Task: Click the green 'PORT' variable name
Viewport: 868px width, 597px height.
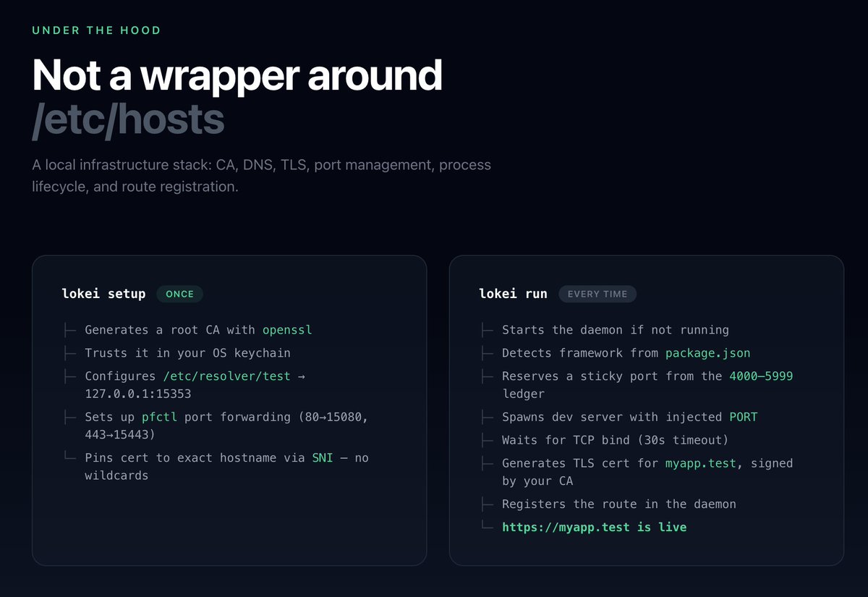Action: 743,418
